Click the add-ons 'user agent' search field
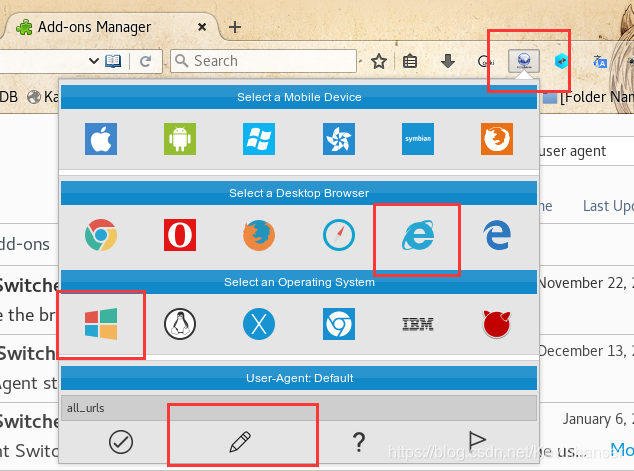 [586, 151]
